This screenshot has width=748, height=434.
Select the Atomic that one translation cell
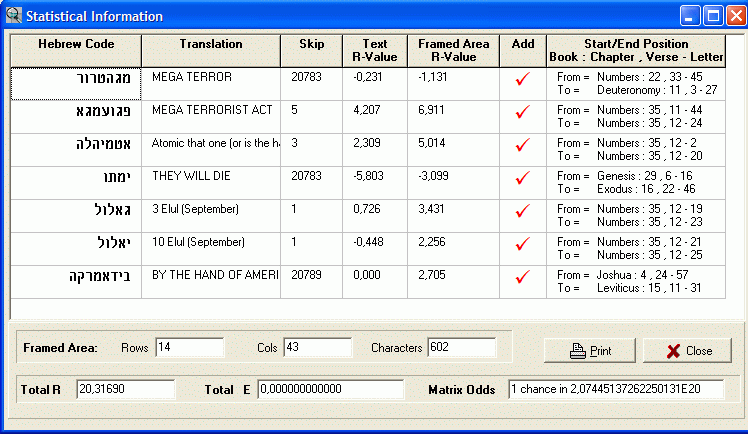pyautogui.click(x=211, y=150)
